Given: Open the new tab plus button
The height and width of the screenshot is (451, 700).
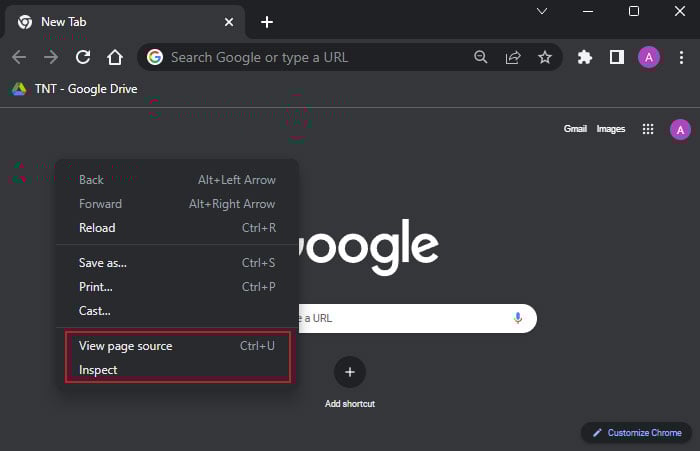Looking at the screenshot, I should click(x=267, y=22).
